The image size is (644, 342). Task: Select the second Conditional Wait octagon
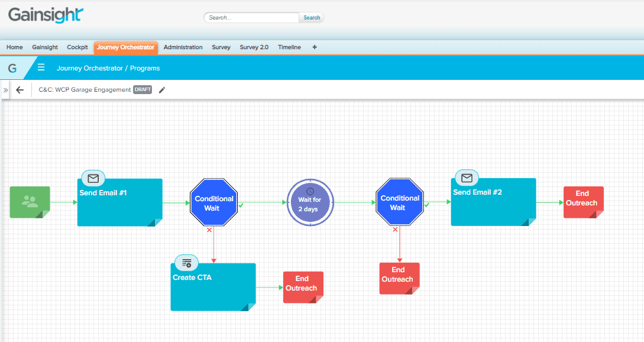[400, 202]
